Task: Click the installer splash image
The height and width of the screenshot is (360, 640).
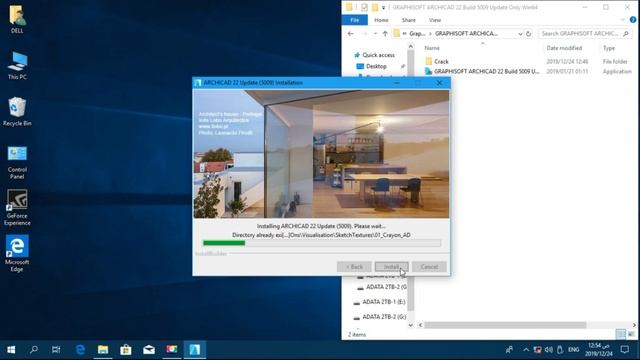Action: (321, 154)
